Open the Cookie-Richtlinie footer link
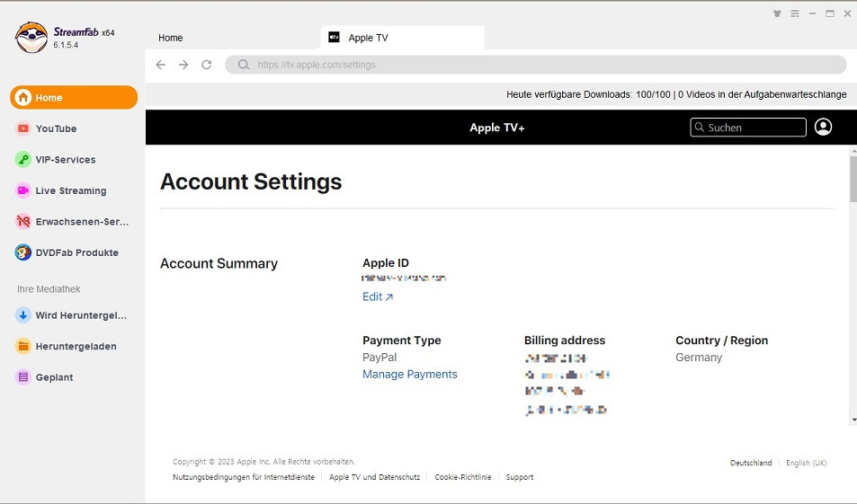857x504 pixels. pos(463,477)
